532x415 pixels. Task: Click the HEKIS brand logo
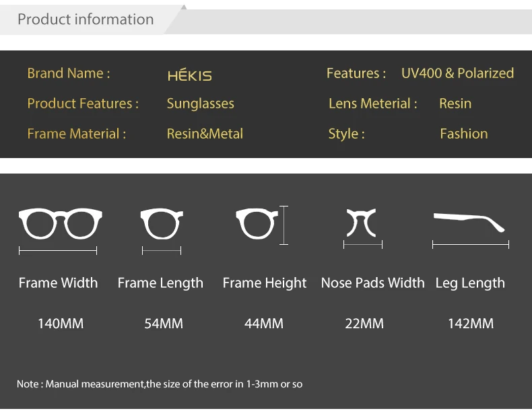(190, 75)
